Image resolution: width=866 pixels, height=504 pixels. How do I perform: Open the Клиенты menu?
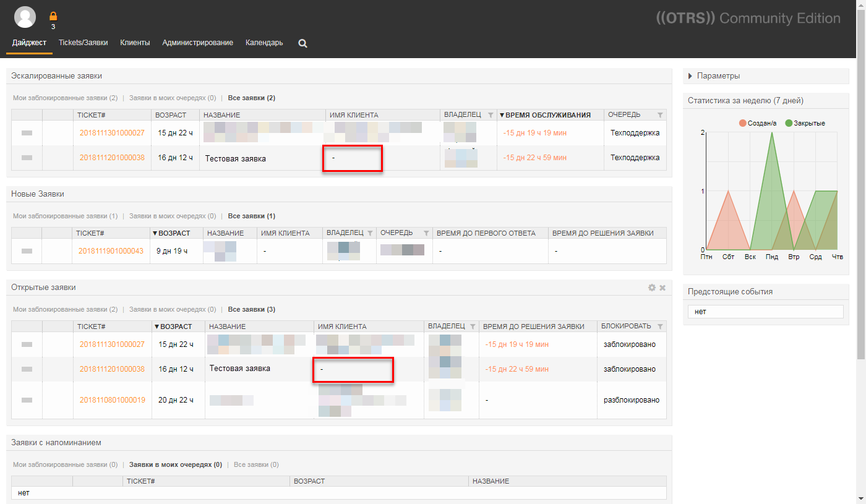point(135,43)
